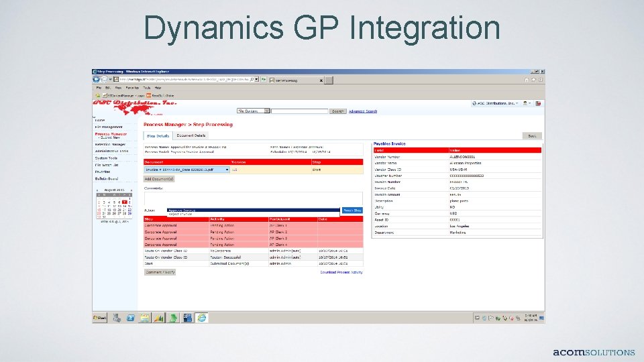Screen dimensions: 644x362
Task: Expand the ABC Distributions, Inc. organization dropdown
Action: pos(495,103)
